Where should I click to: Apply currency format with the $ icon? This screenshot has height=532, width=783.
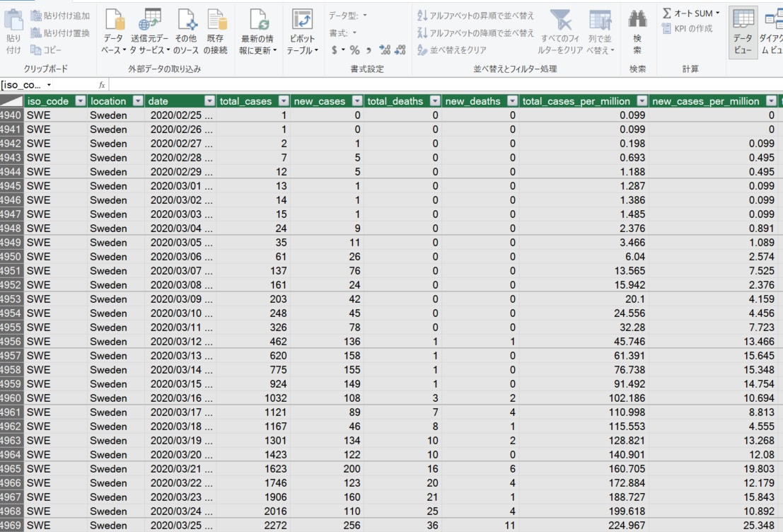334,50
